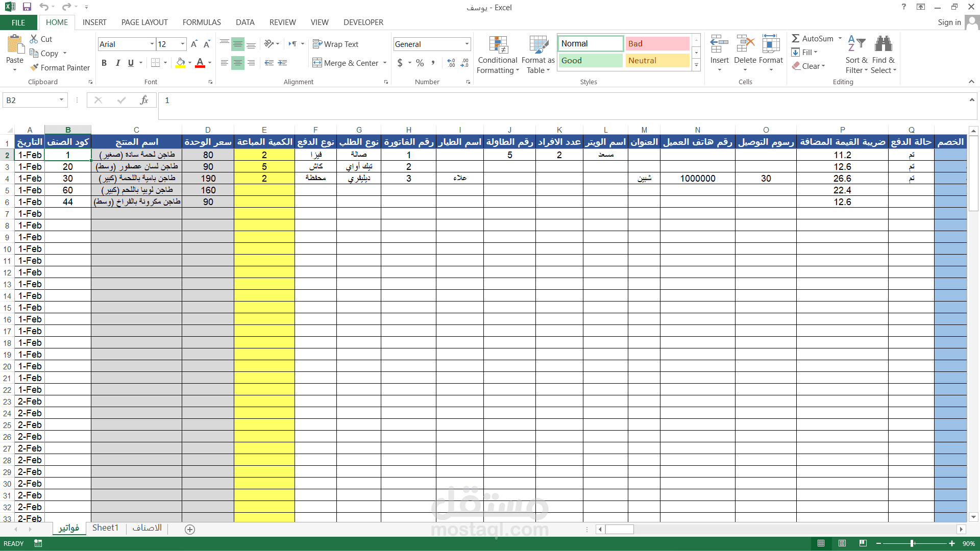Screen dimensions: 980x551
Task: Toggle Italic formatting
Action: [117, 63]
